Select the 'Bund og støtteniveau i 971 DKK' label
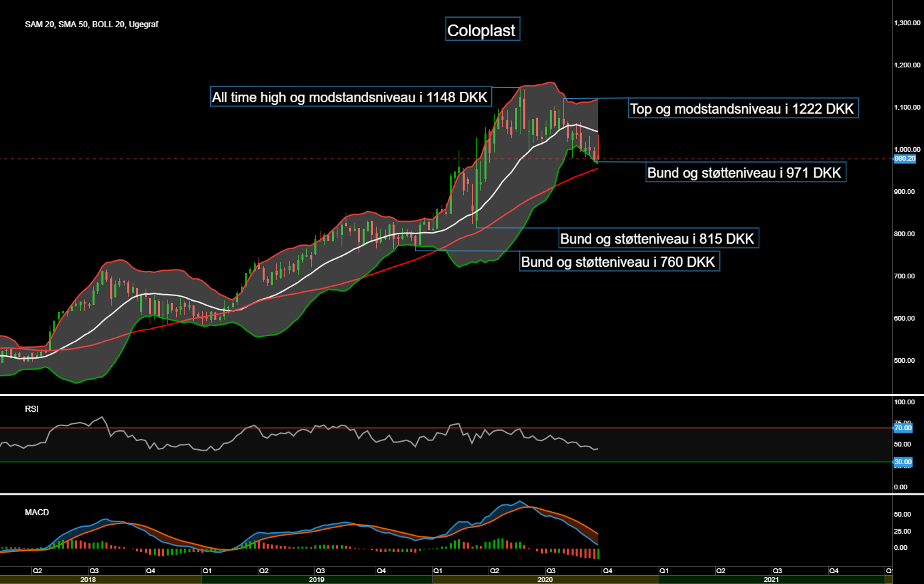 click(x=745, y=173)
